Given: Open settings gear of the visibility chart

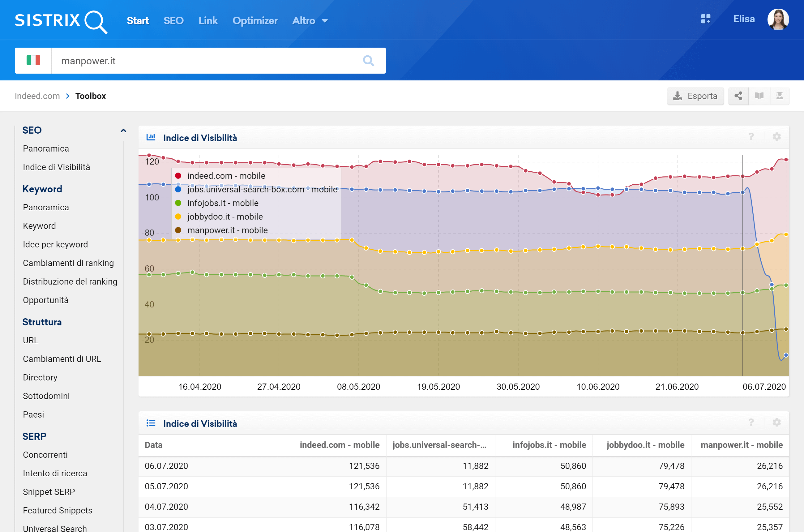Looking at the screenshot, I should 776,137.
